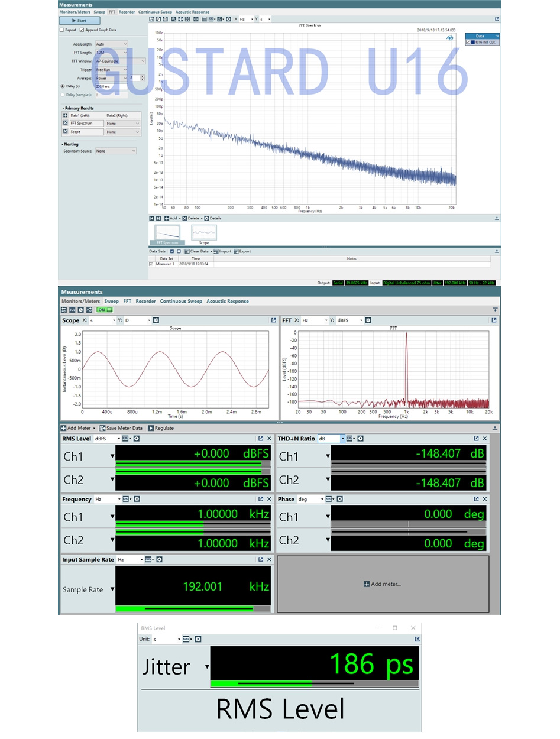
Task: Open FFT monitor Y unit dBFS dropdown
Action: (349, 320)
